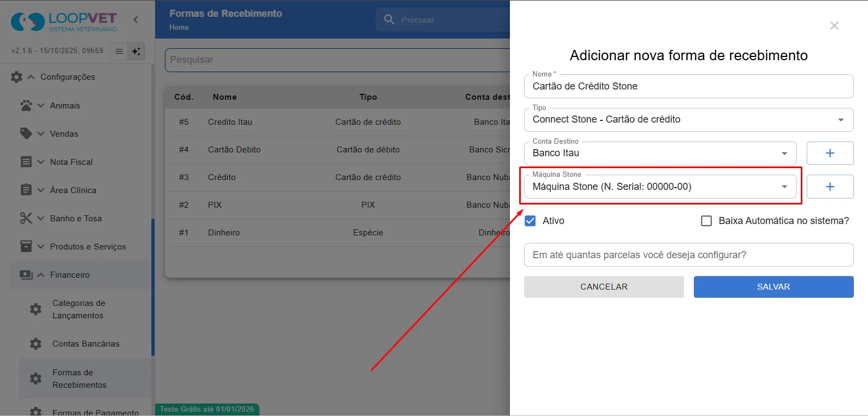Screen dimensions: 868x416
Task: Collapse sidebar with the left chevron icon
Action: click(136, 20)
